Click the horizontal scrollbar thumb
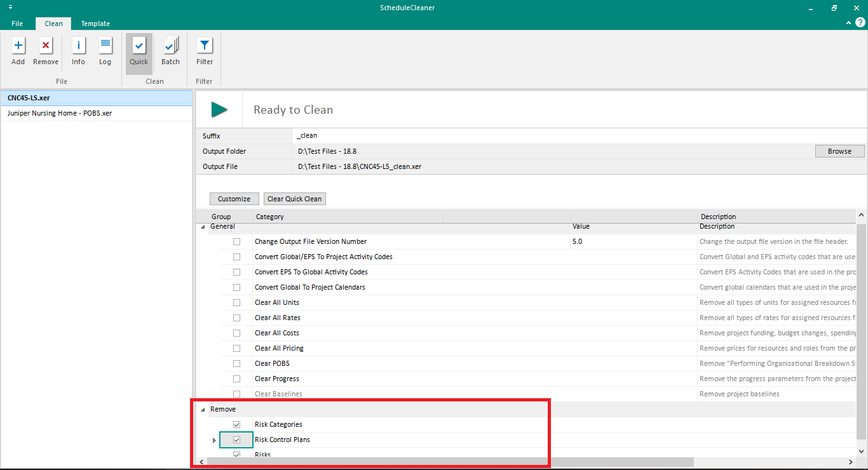The width and height of the screenshot is (868, 470). coord(450,462)
